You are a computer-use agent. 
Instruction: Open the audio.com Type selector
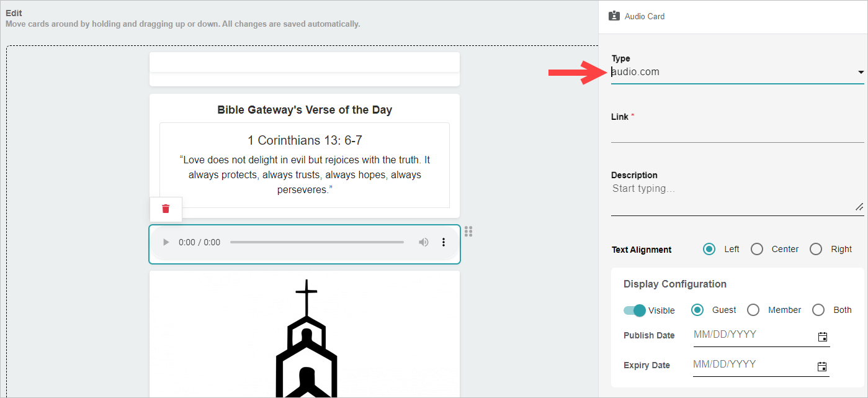738,72
